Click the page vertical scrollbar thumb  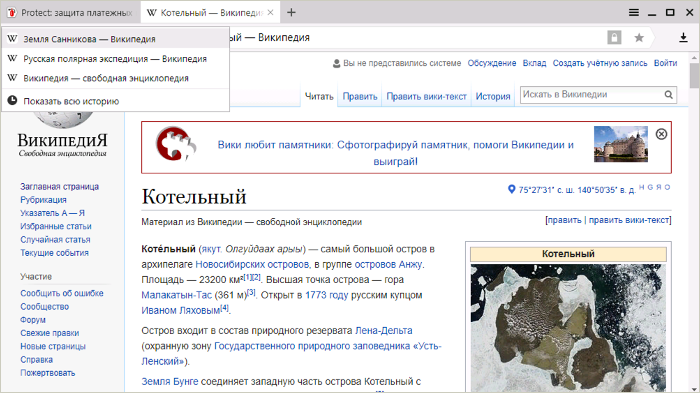(694, 75)
